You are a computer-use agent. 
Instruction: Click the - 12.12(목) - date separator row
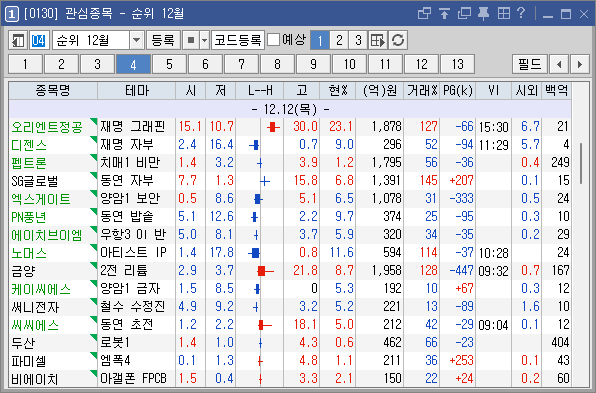(x=290, y=109)
